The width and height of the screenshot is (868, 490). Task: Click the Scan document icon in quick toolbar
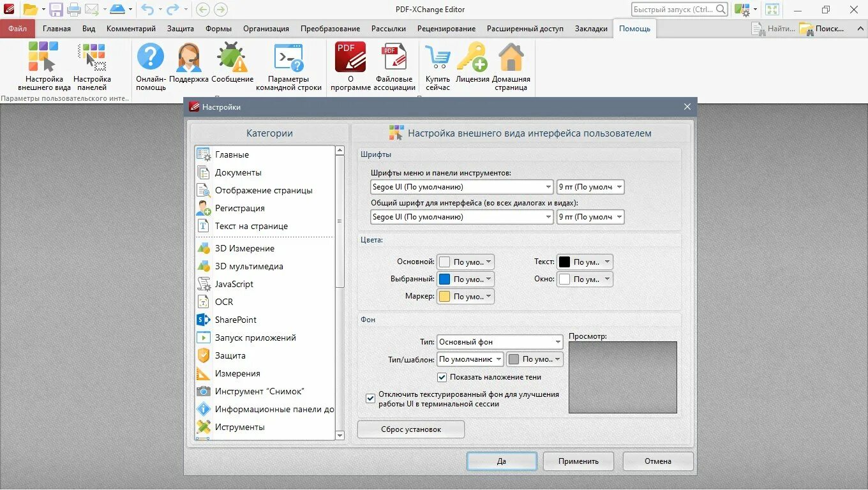coord(117,10)
